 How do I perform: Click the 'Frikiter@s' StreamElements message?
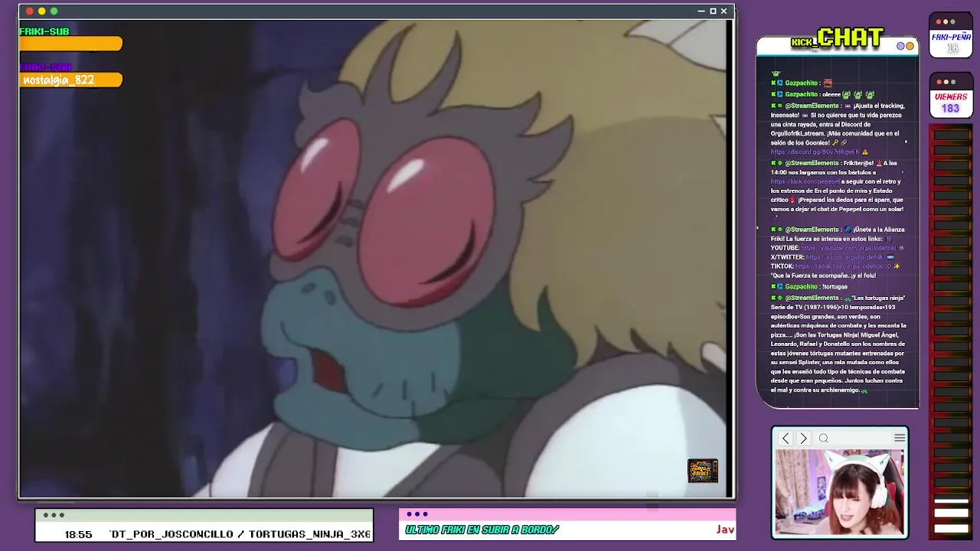tap(837, 186)
